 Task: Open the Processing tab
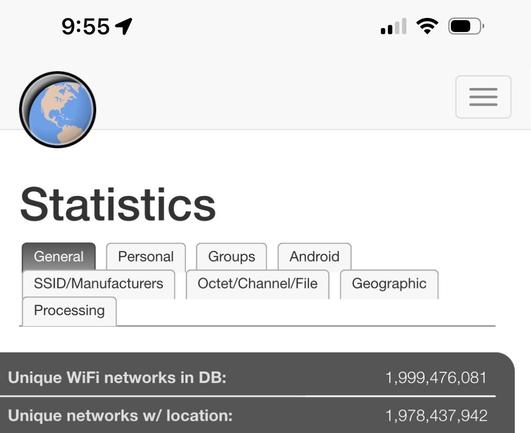pos(69,311)
